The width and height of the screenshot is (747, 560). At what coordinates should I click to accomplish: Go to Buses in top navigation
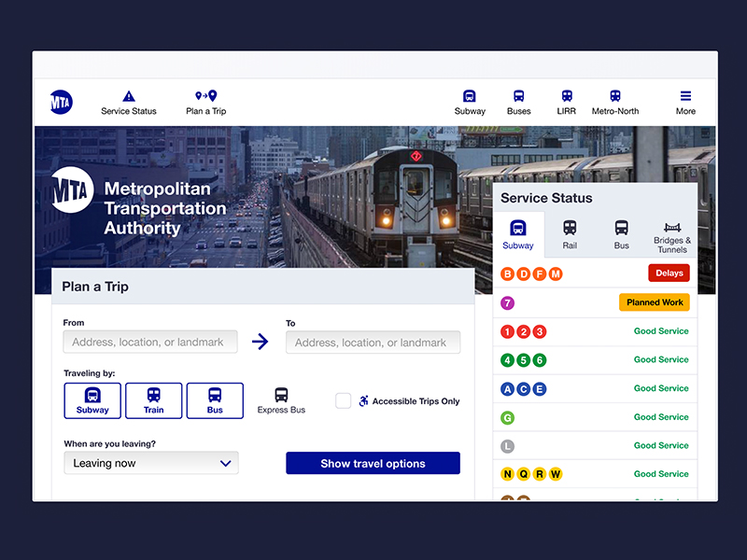point(519,103)
